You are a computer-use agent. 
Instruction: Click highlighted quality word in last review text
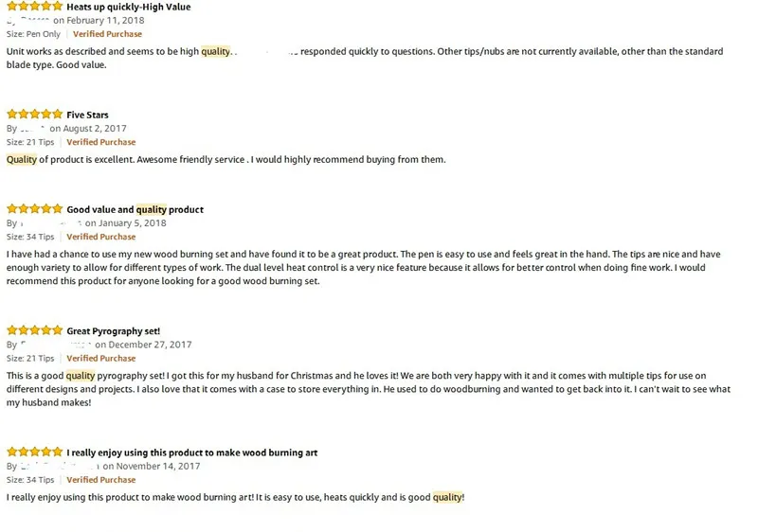click(448, 497)
